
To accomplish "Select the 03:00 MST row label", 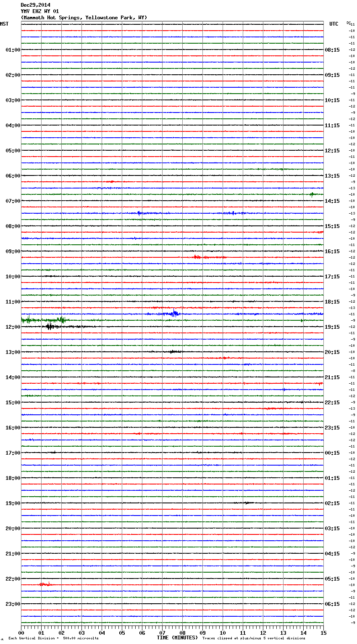I will coord(13,100).
